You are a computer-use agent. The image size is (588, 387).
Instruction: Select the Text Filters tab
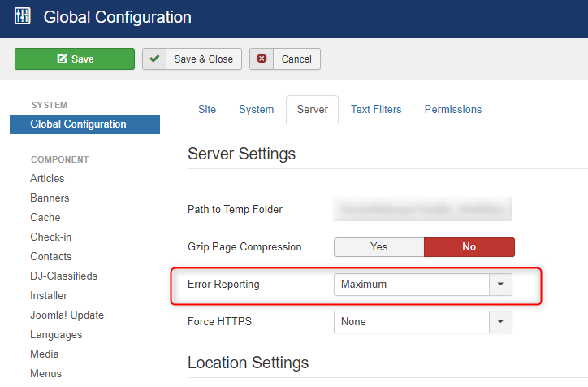pyautogui.click(x=376, y=109)
